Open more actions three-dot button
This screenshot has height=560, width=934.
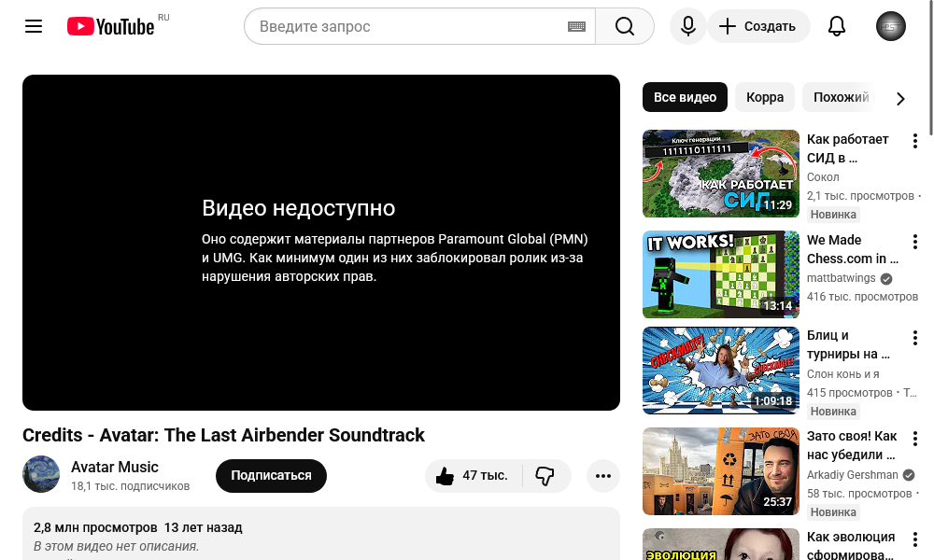(x=602, y=475)
